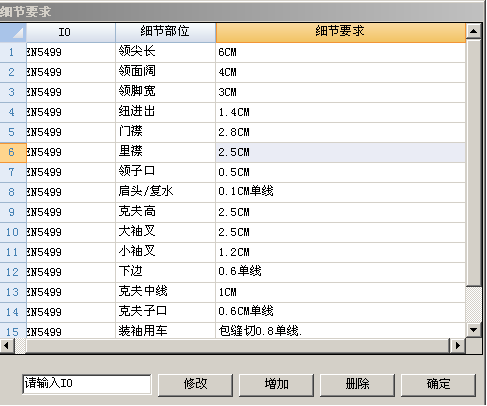Image resolution: width=487 pixels, height=406 pixels.
Task: Select row header 3
Action: pyautogui.click(x=13, y=92)
